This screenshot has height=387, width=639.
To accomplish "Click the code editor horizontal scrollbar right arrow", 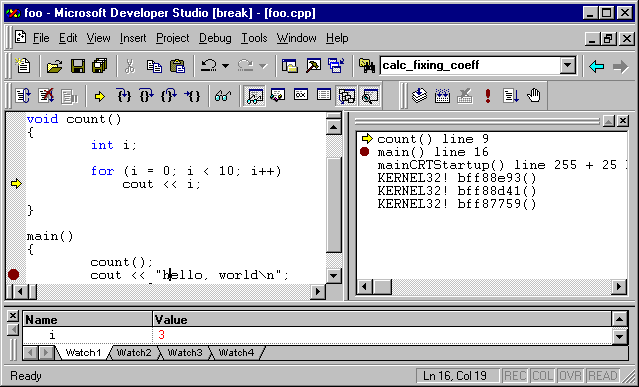I will point(317,291).
